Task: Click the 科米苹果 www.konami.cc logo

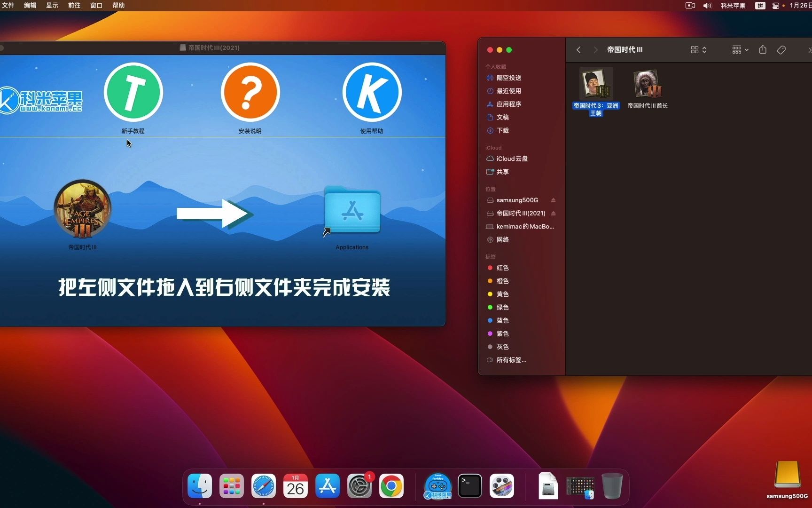Action: tap(41, 100)
